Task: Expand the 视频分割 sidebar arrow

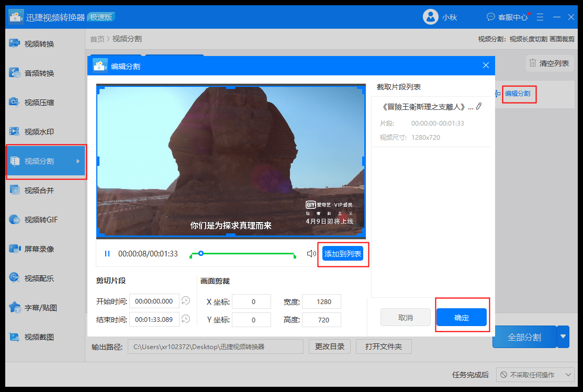Action: 78,161
